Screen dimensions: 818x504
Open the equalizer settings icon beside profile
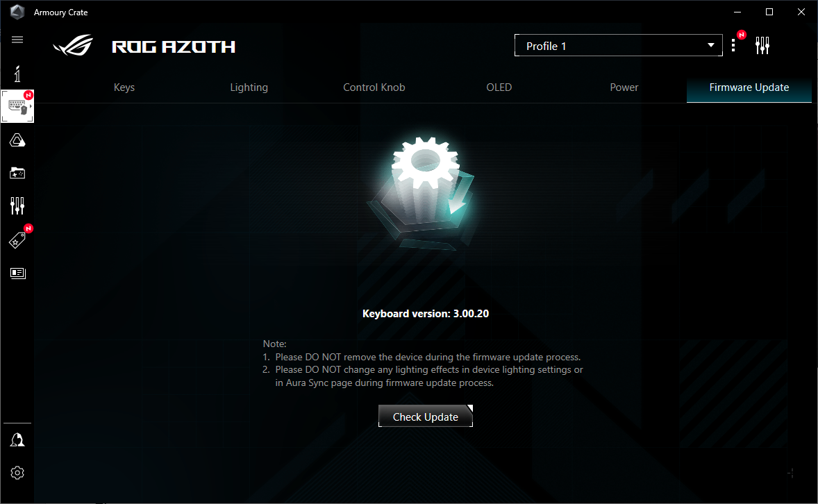pyautogui.click(x=762, y=45)
